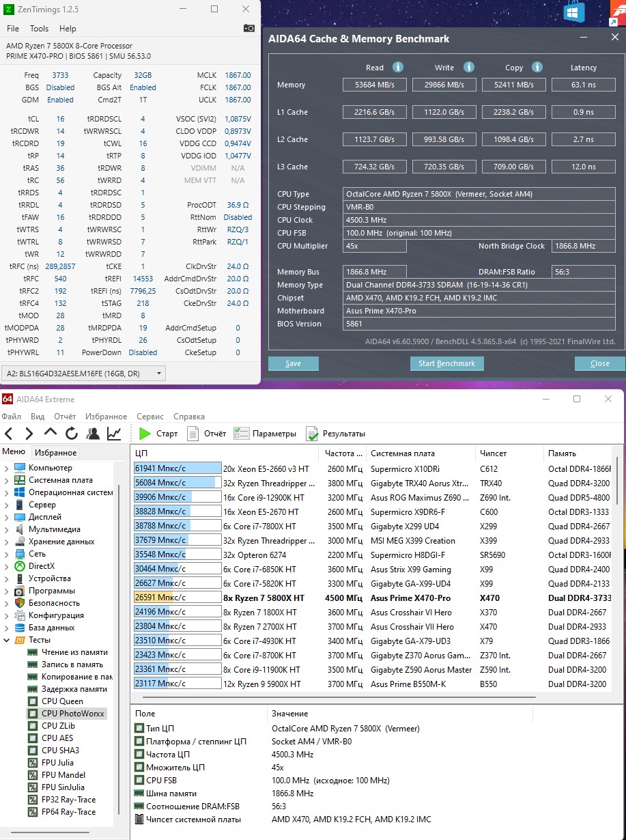
Task: Open Параметры in the toolbar
Action: pos(265,434)
